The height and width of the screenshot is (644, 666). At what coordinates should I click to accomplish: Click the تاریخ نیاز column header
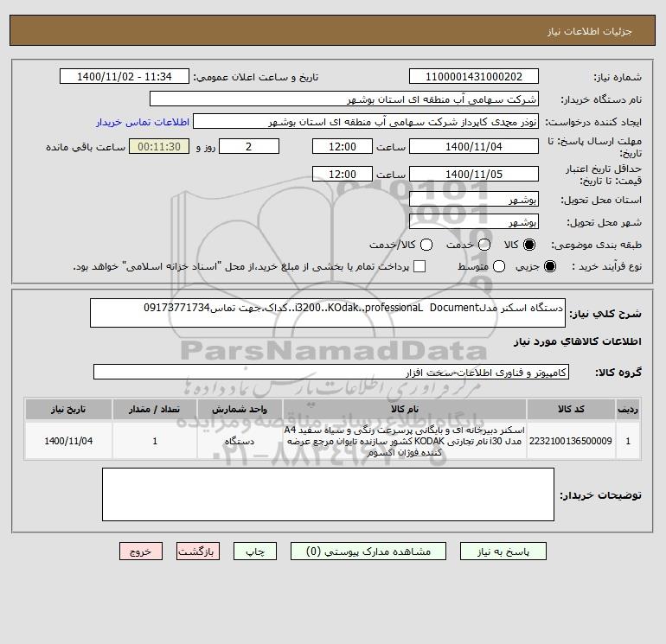click(68, 409)
